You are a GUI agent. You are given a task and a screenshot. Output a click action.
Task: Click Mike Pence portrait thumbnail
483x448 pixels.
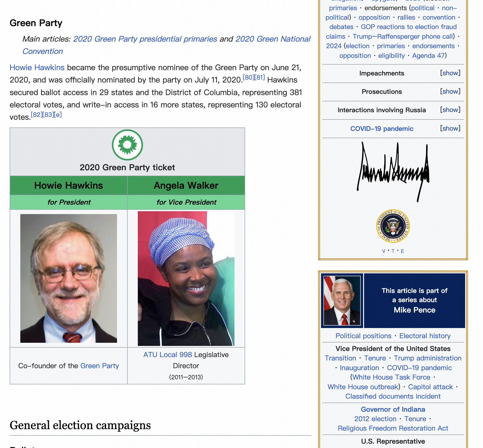pos(342,301)
